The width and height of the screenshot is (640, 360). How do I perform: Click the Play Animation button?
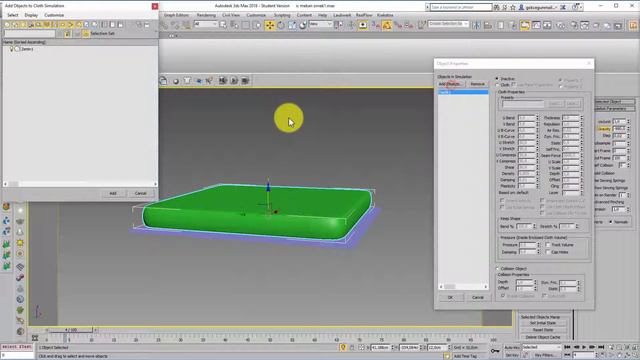(x=584, y=347)
